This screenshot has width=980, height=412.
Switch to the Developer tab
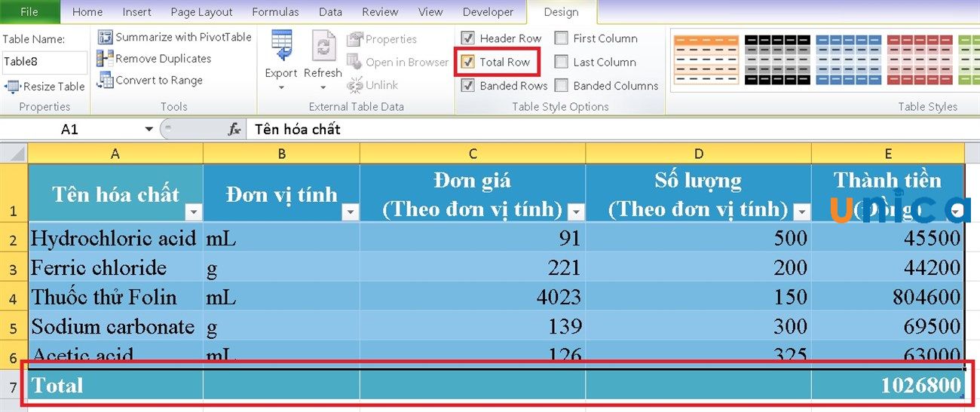(x=488, y=12)
